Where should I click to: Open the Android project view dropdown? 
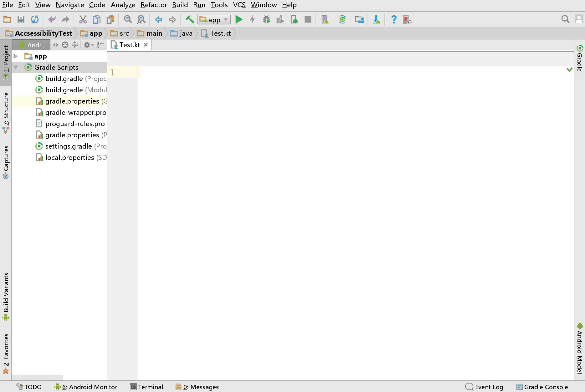[x=32, y=45]
